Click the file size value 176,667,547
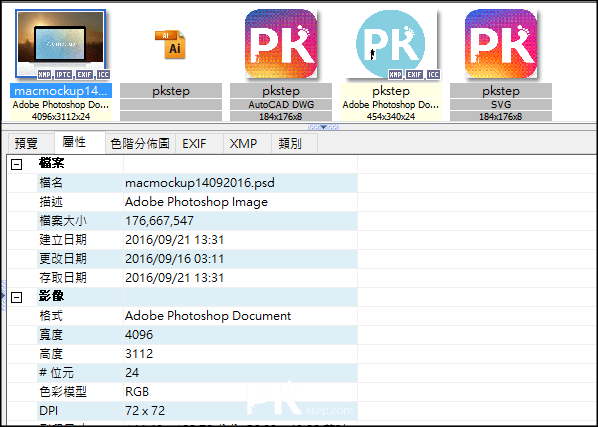 click(159, 221)
